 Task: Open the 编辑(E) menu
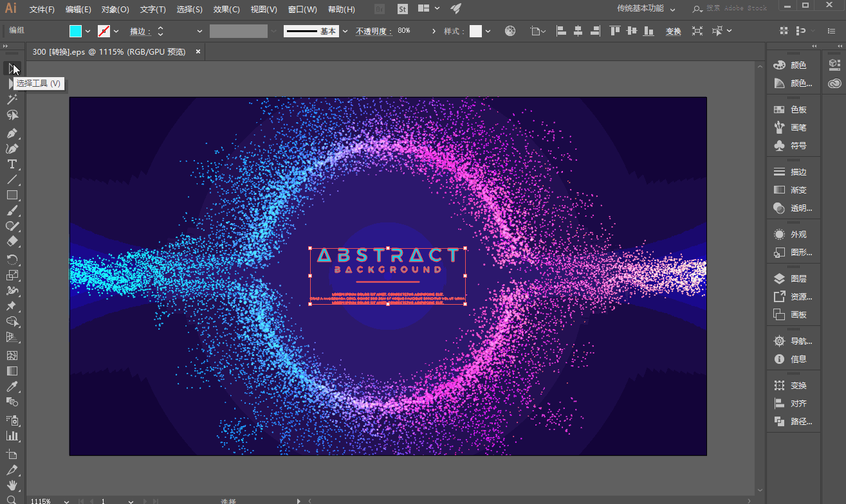[78, 10]
